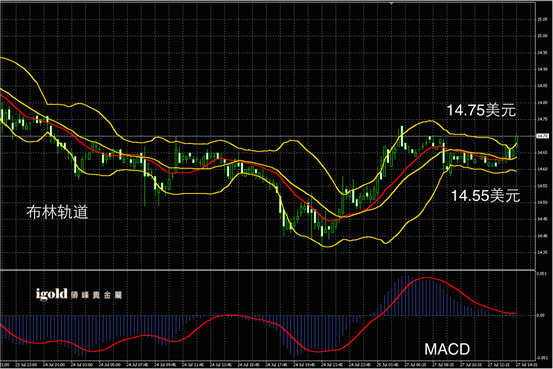The image size is (553, 369).
Task: Click the 24 Jul 11:45 time axis label
Action: coord(193,364)
